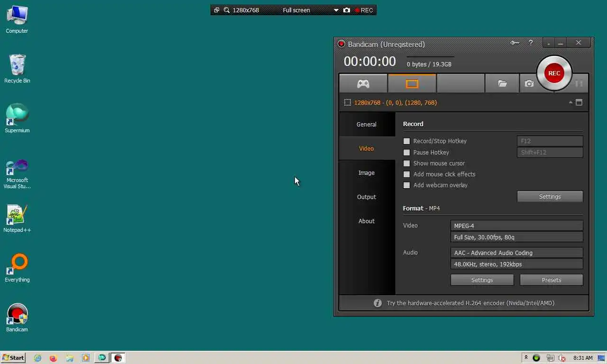Viewport: 607px width, 364px height.
Task: Open the Supermium desktop shortcut
Action: [17, 118]
